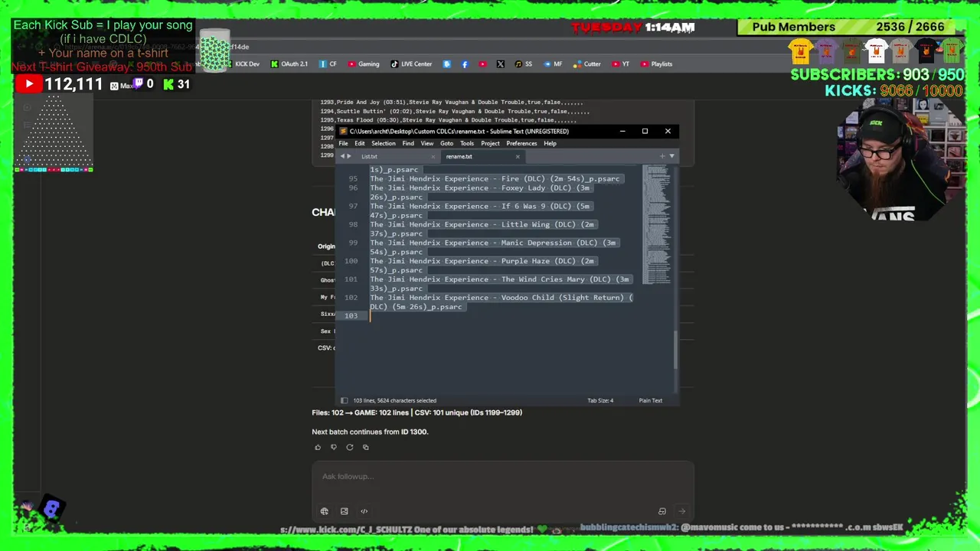The width and height of the screenshot is (980, 551).
Task: Click the image attachment icon
Action: pyautogui.click(x=345, y=511)
